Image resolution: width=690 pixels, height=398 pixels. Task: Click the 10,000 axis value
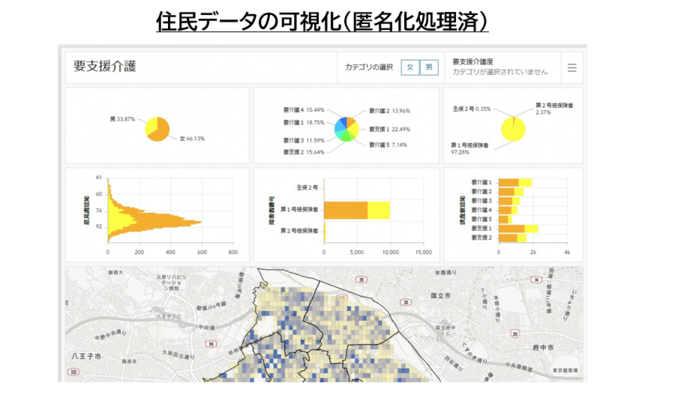tap(390, 252)
